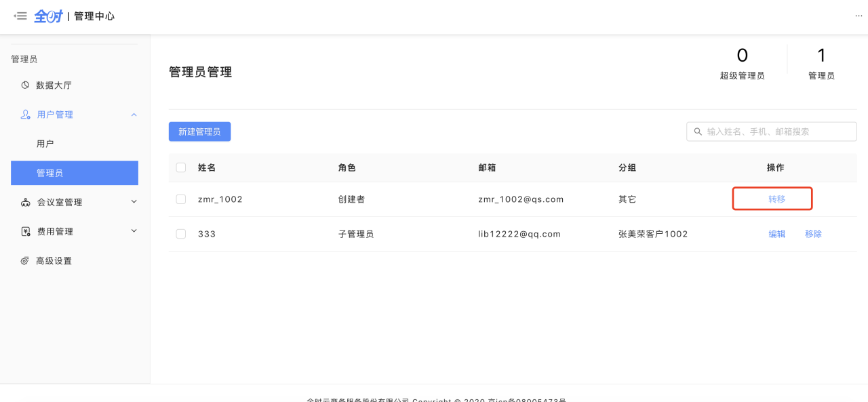Viewport: 868px width, 402px height.
Task: Collapse the sidebar with hamburger icon
Action: (20, 16)
